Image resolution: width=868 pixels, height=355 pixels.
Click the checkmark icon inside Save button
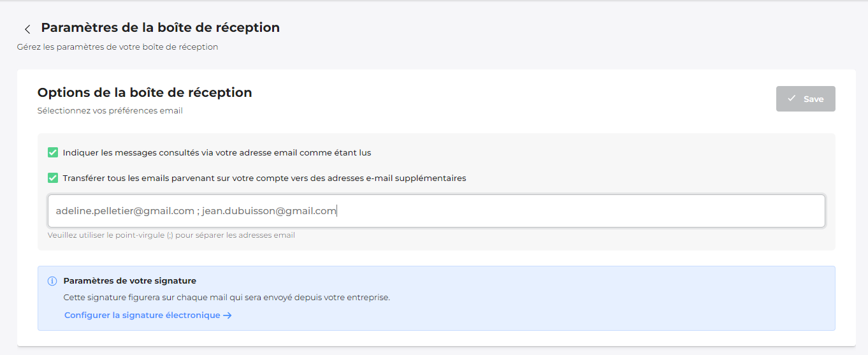(x=792, y=99)
